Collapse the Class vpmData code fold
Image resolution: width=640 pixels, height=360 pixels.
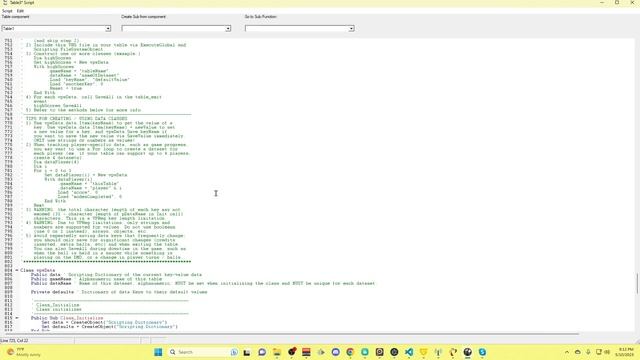[x=17, y=270]
